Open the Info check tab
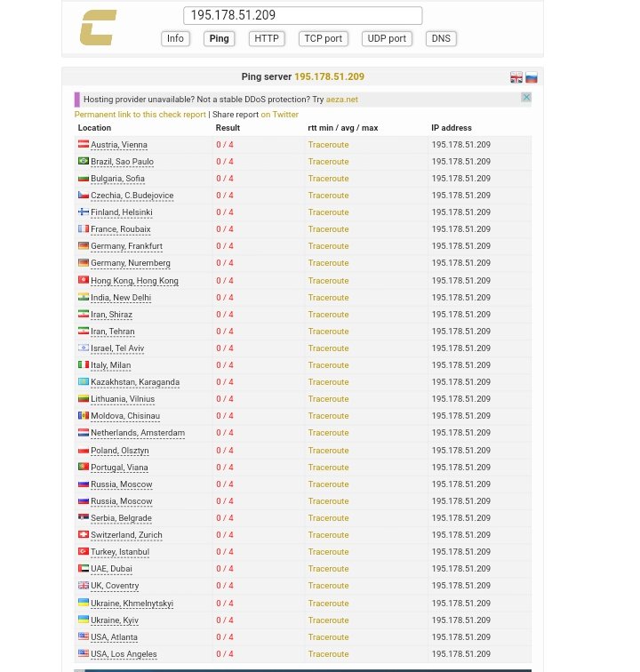640x672 pixels. pos(175,38)
